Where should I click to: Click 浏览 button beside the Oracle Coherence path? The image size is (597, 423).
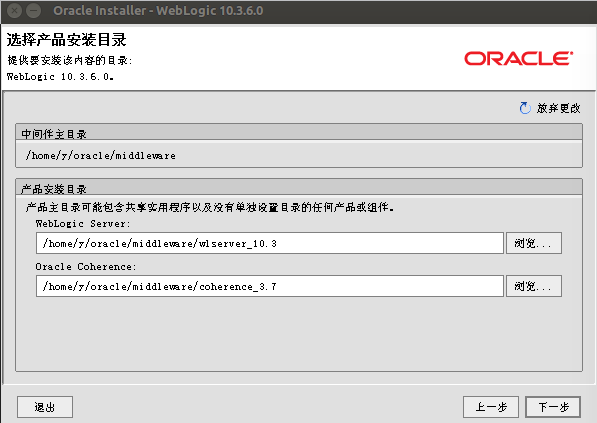pyautogui.click(x=533, y=286)
